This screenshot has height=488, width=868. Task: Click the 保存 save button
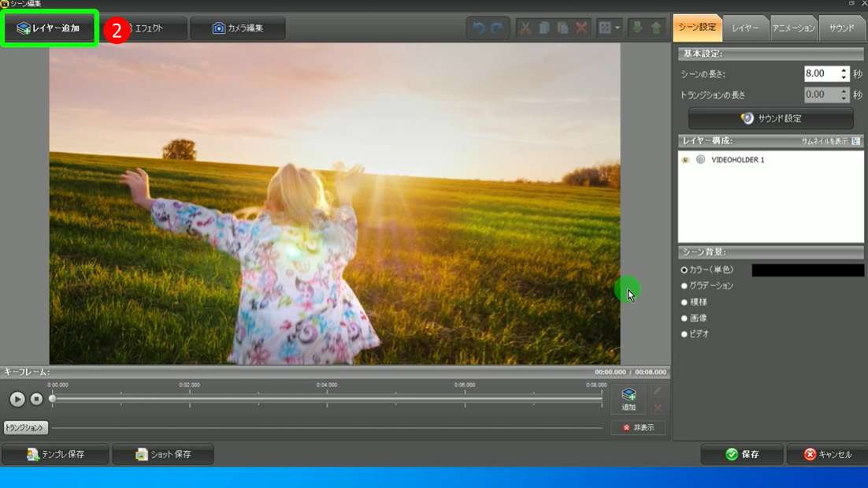coord(741,454)
